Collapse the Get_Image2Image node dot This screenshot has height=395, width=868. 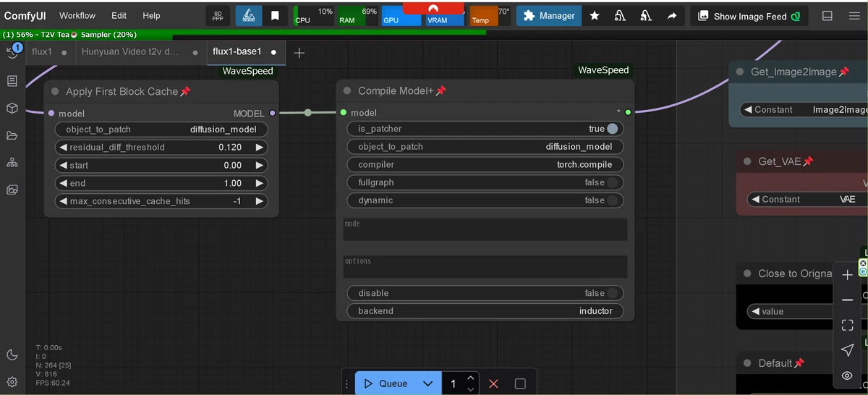pyautogui.click(x=740, y=72)
